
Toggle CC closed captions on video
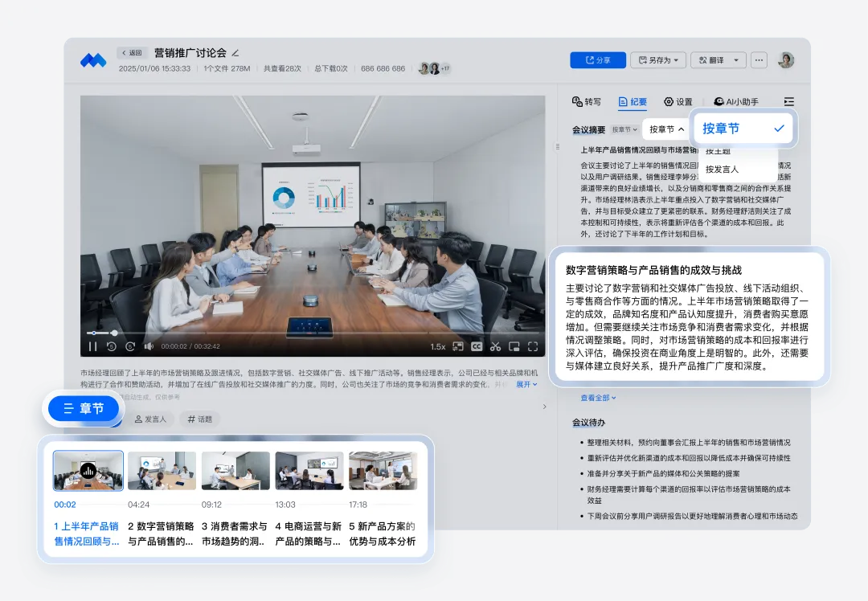click(477, 346)
